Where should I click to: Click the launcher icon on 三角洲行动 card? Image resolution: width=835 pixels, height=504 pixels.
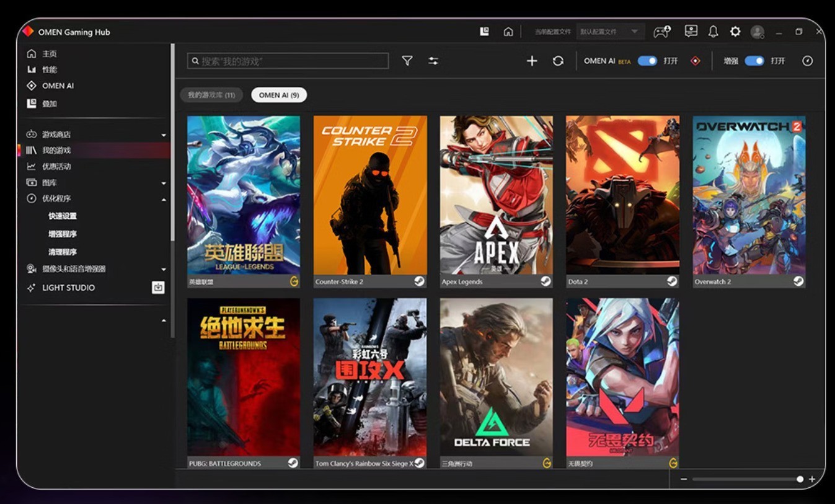pyautogui.click(x=547, y=462)
